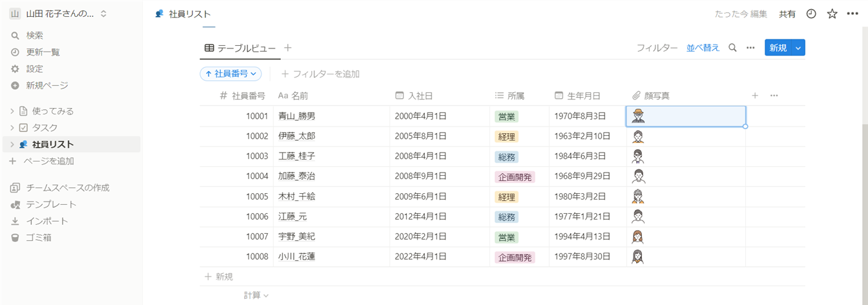The width and height of the screenshot is (868, 305).
Task: Open the dropdown arrow beside 新規 button
Action: coord(798,48)
